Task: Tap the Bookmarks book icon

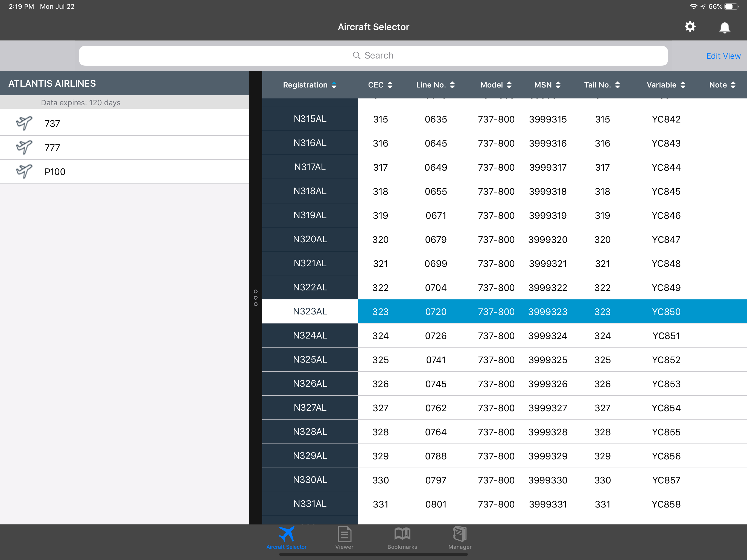Action: click(402, 534)
